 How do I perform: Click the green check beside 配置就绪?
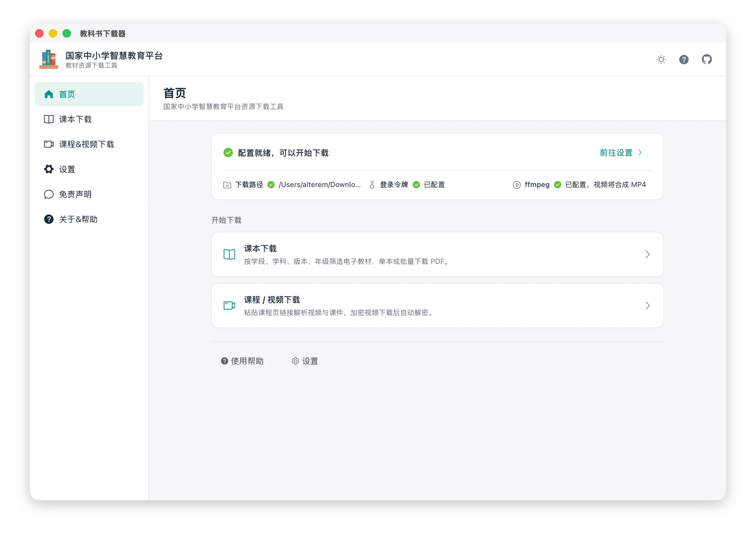tap(228, 153)
